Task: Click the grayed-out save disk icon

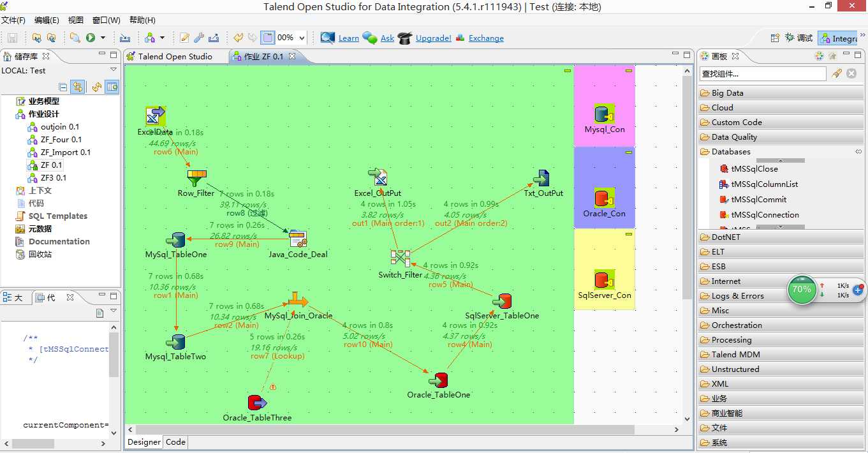Action: click(12, 38)
